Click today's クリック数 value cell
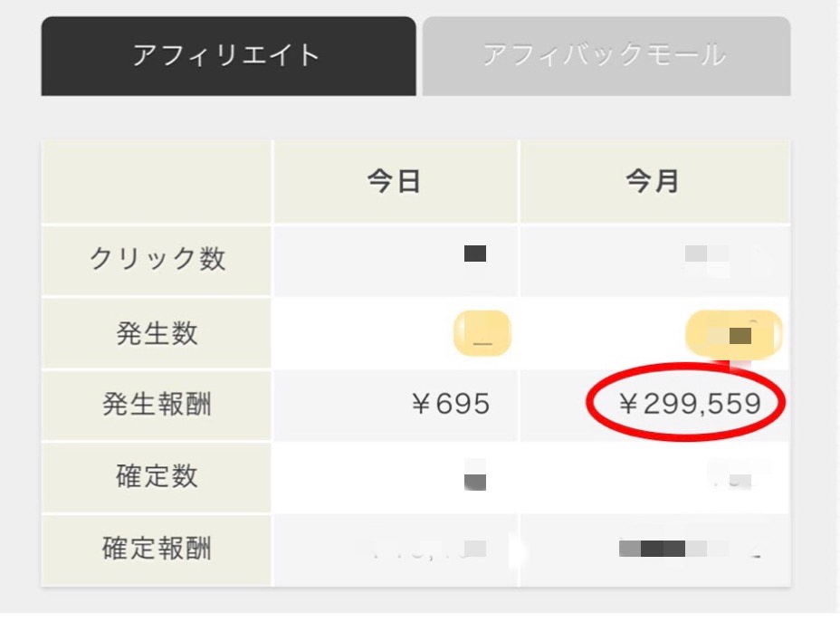This screenshot has height=622, width=840. pos(396,261)
